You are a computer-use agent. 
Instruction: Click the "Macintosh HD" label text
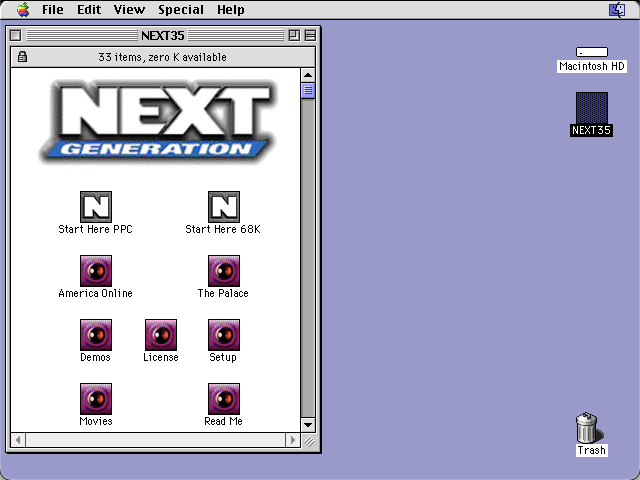click(592, 66)
